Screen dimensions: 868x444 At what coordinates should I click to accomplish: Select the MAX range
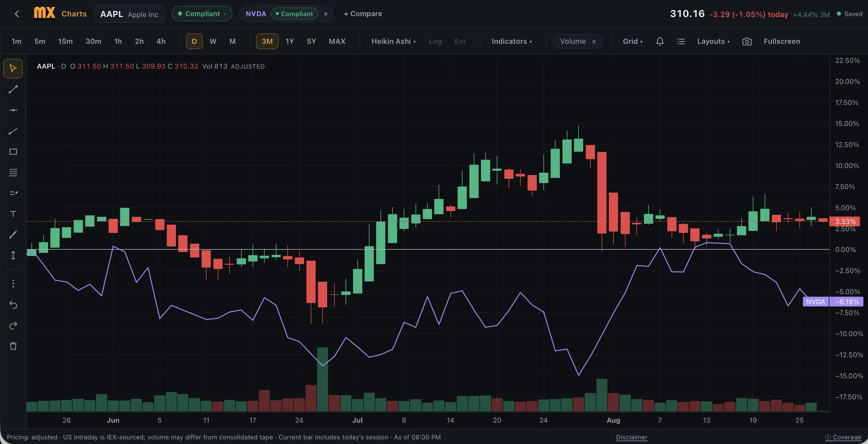tap(337, 42)
